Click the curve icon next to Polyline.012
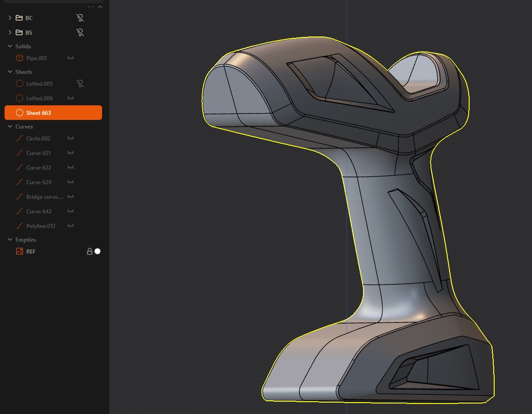Screen dimensions: 532x414 [x=19, y=226]
